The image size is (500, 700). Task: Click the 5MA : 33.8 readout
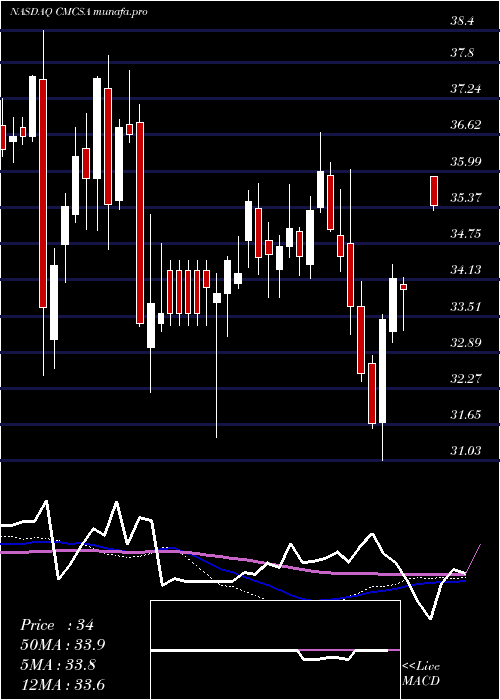tap(58, 665)
